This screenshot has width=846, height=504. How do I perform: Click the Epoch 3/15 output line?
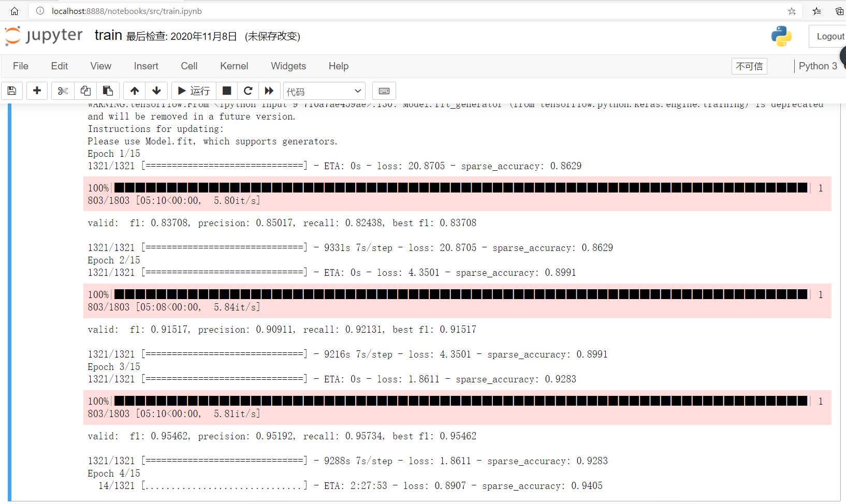(x=114, y=367)
